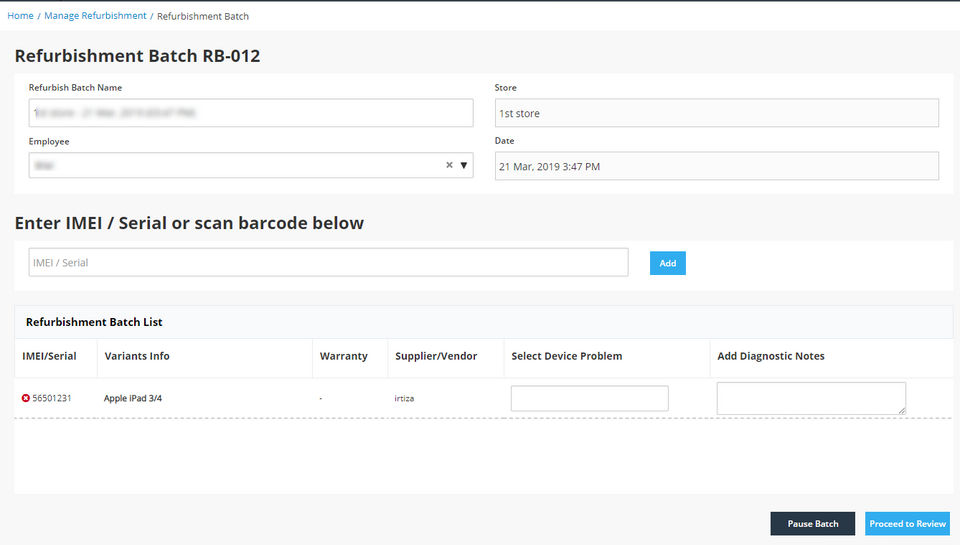960x545 pixels.
Task: Click Select Device Problem column header
Action: click(x=566, y=356)
